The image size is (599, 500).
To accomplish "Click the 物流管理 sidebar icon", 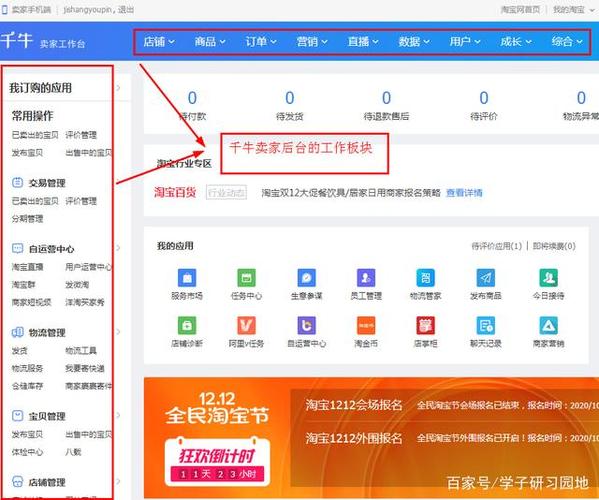I will point(18,332).
